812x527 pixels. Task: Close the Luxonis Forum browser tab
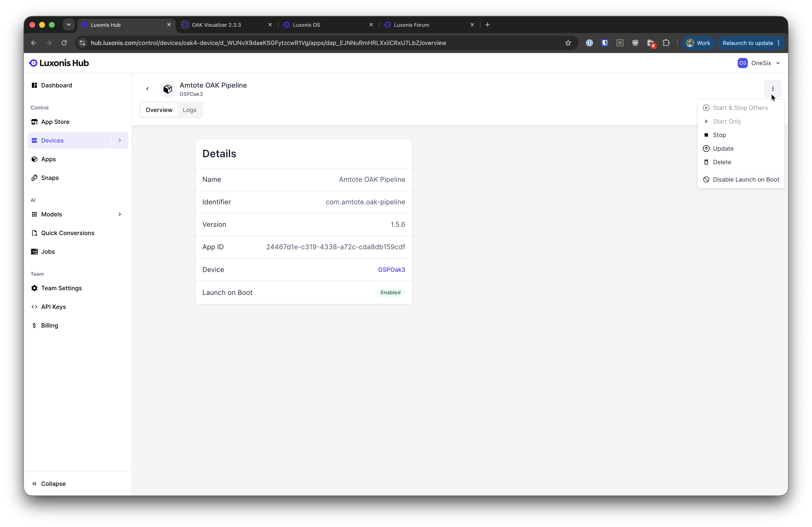coord(472,25)
